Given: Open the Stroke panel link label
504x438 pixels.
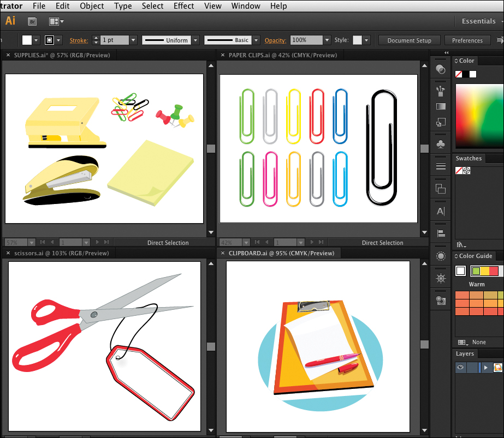Looking at the screenshot, I should pos(79,40).
